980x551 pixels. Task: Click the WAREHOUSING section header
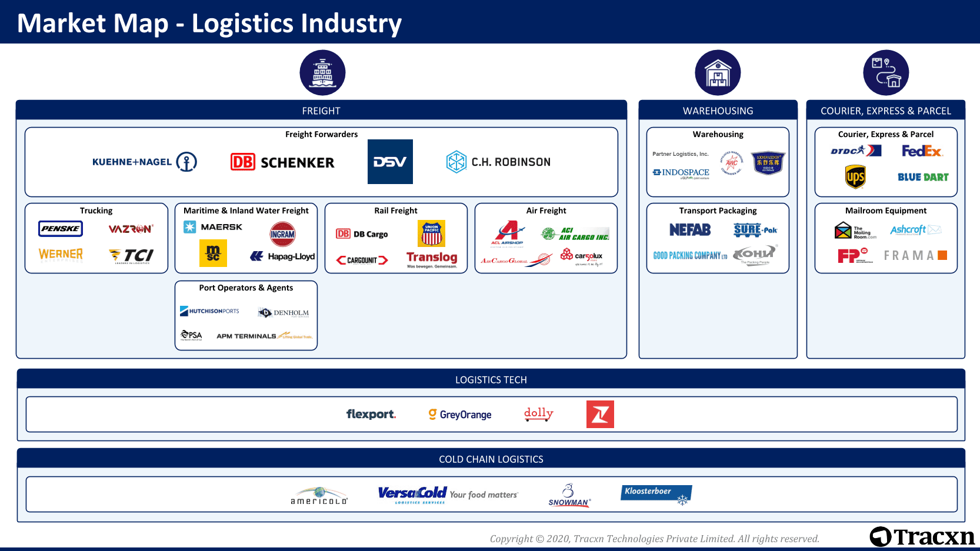(x=718, y=111)
